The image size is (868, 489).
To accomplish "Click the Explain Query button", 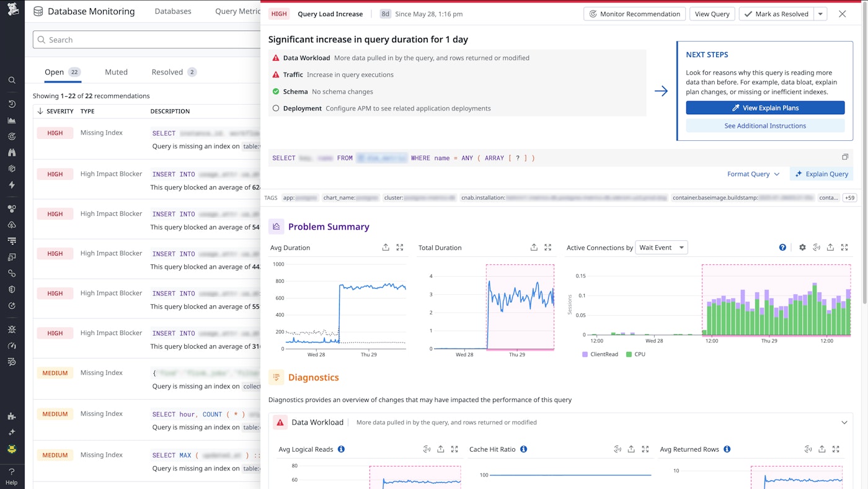I will (x=821, y=174).
